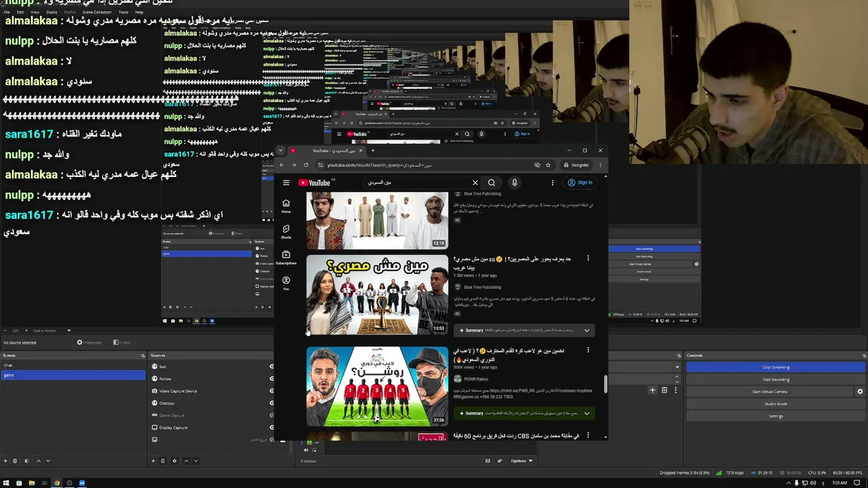Hide the Chatbox source

coord(272,403)
